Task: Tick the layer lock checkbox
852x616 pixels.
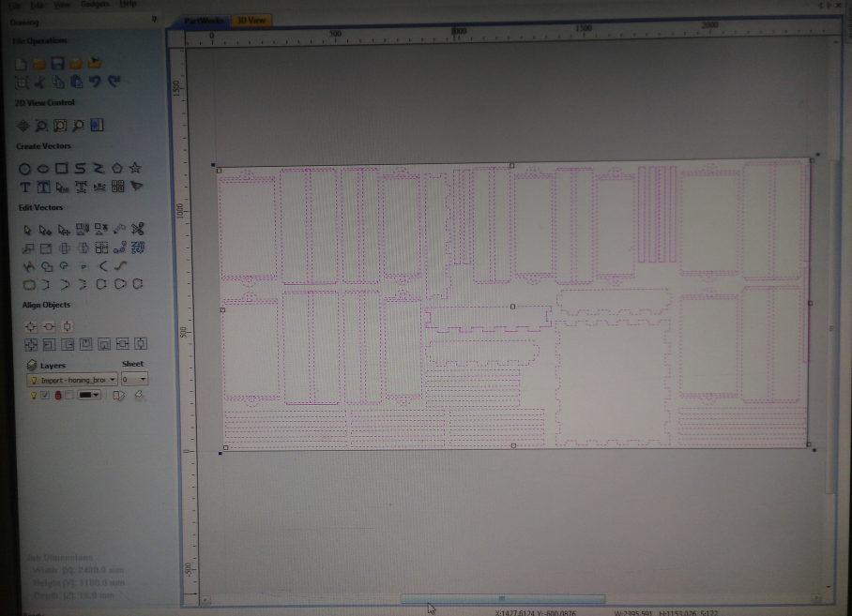Action: pyautogui.click(x=69, y=395)
